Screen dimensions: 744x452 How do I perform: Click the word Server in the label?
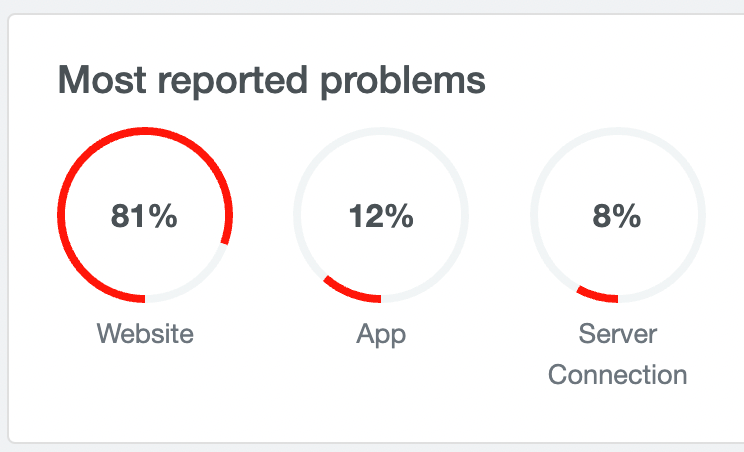(x=618, y=333)
